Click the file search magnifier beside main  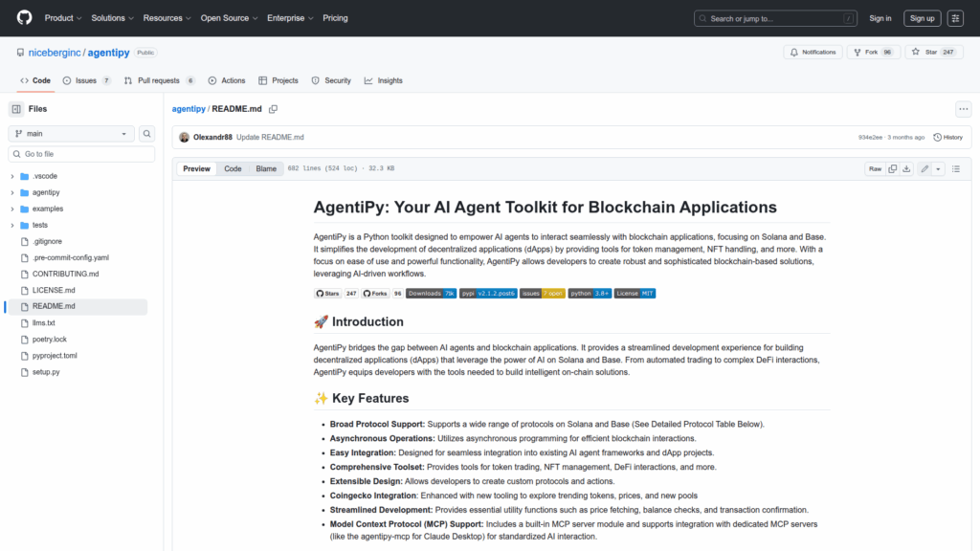tap(147, 134)
